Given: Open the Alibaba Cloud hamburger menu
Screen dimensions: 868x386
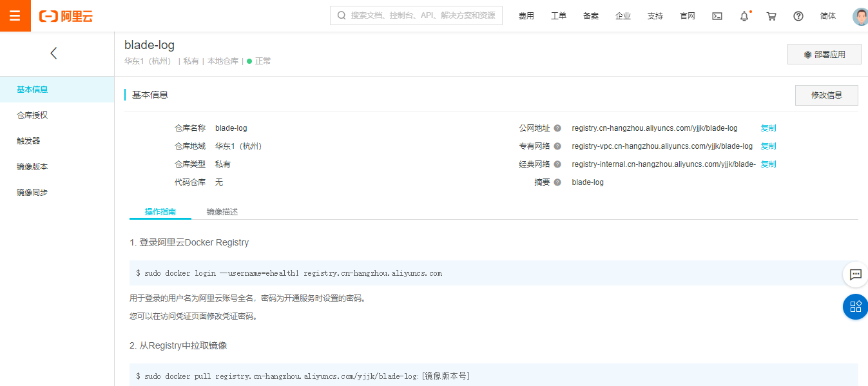Looking at the screenshot, I should [15, 15].
